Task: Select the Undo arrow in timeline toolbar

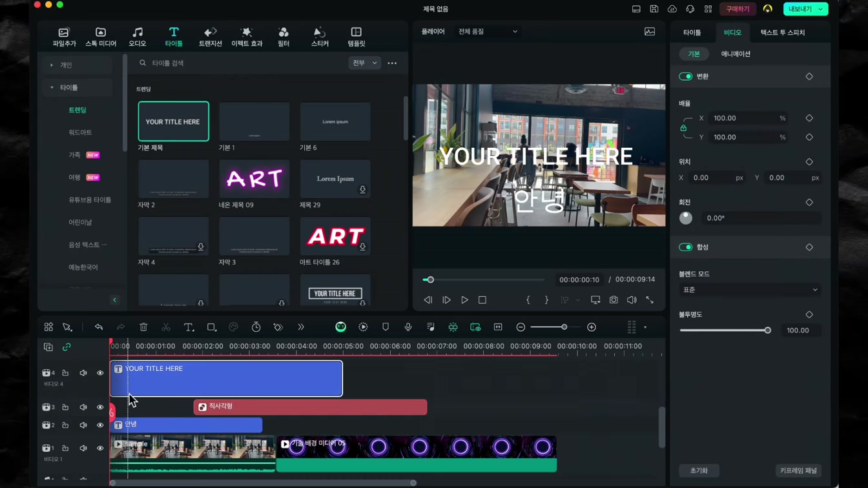Action: pyautogui.click(x=99, y=327)
